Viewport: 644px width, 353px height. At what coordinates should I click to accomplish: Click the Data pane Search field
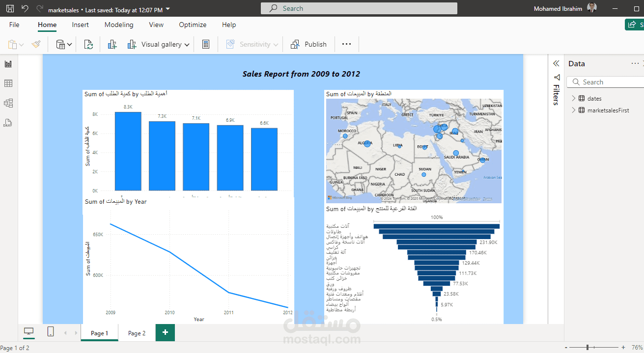coord(606,82)
